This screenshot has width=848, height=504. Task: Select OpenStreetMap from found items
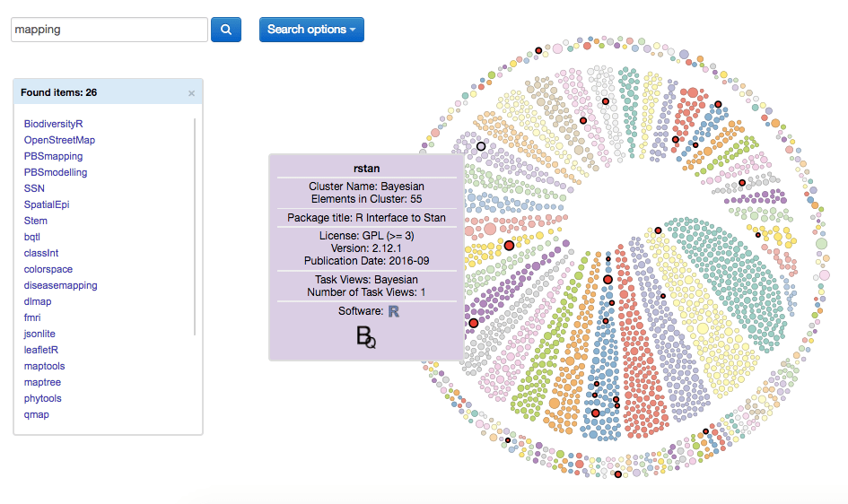(59, 140)
